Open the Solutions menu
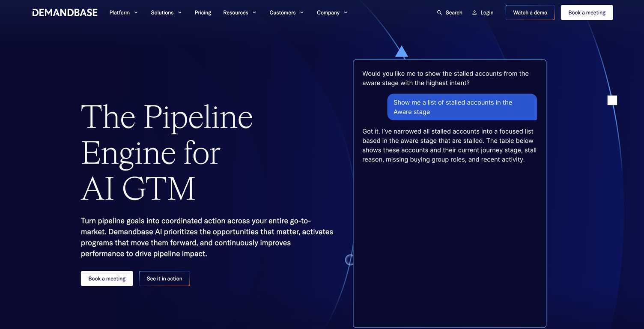Viewport: 644px width, 329px height. pyautogui.click(x=162, y=12)
